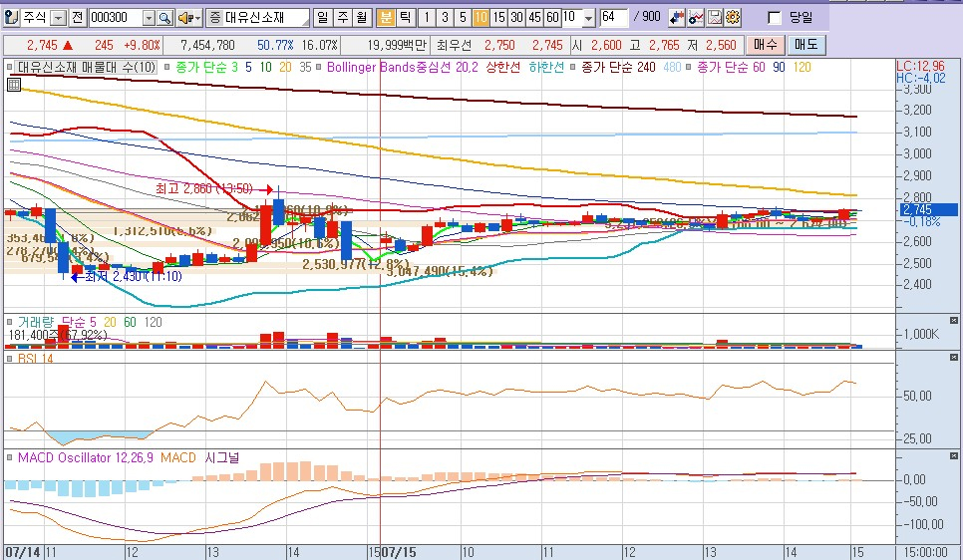Click the grid icon at chart top-left
Screen dimensions: 963x560
[x=13, y=85]
